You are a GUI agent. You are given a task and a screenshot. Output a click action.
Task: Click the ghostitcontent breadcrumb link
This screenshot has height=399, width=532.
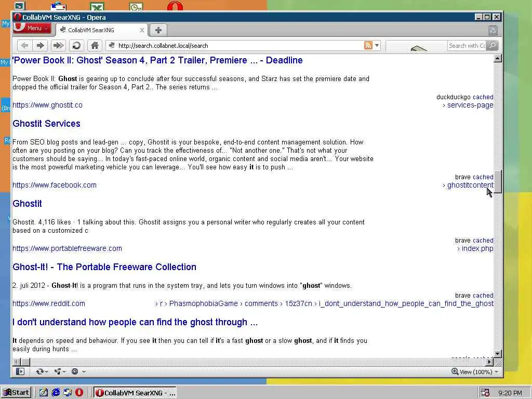pyautogui.click(x=470, y=185)
